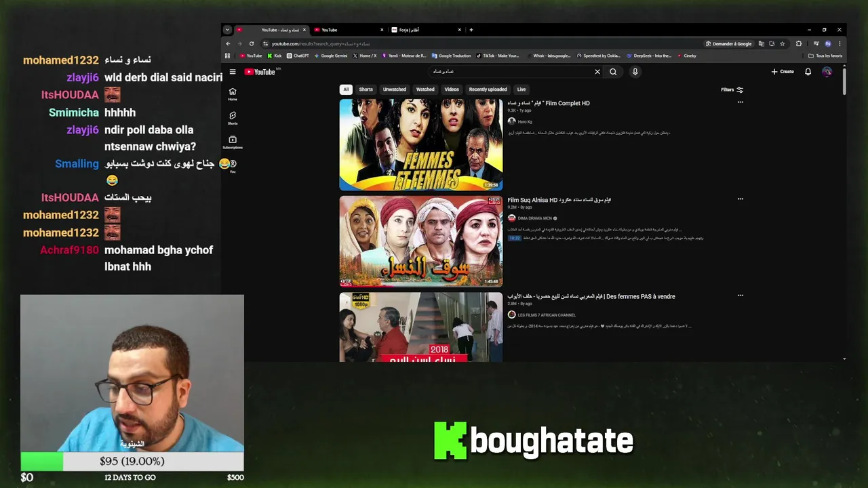Viewport: 868px width, 488px height.
Task: Select the Watched filter chip
Action: (x=425, y=89)
